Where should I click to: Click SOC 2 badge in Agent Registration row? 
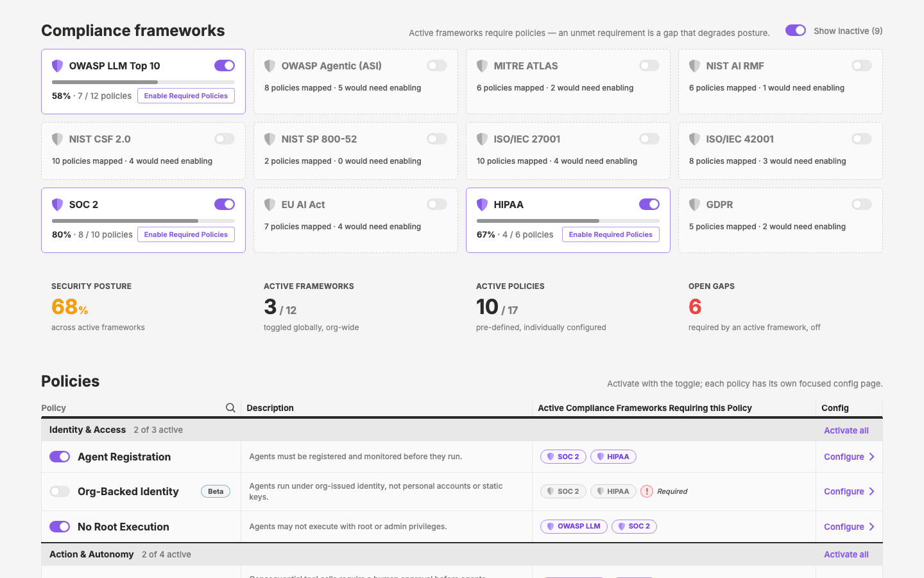pyautogui.click(x=563, y=457)
